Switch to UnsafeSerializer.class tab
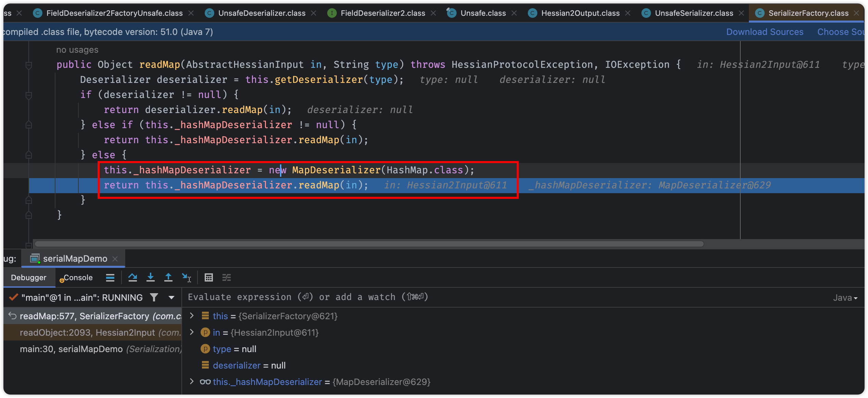 (694, 13)
